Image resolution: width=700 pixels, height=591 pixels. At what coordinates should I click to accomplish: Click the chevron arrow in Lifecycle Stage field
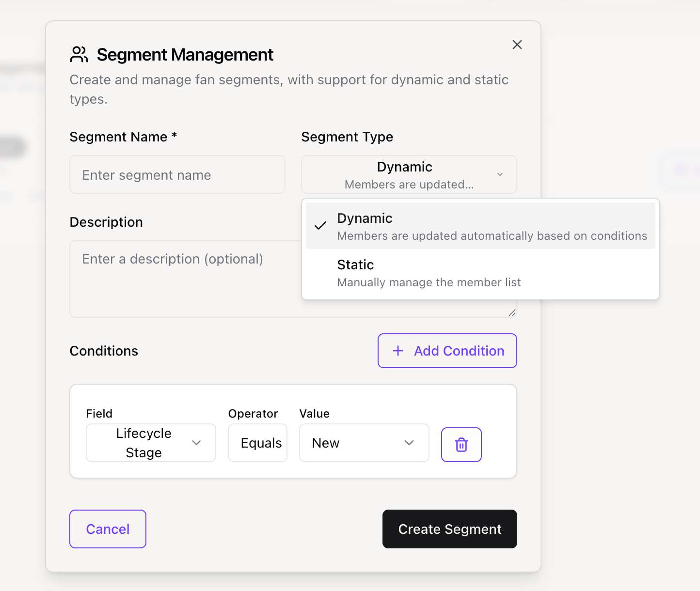coord(196,443)
